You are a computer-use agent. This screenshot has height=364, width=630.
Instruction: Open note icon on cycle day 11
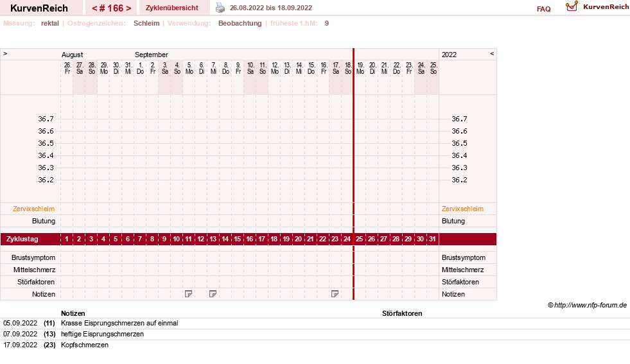coord(188,294)
